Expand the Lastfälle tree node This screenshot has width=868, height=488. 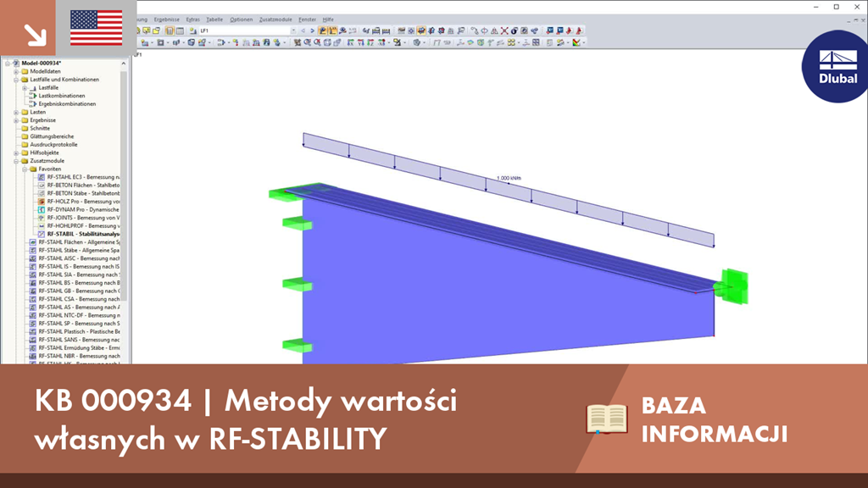click(25, 87)
